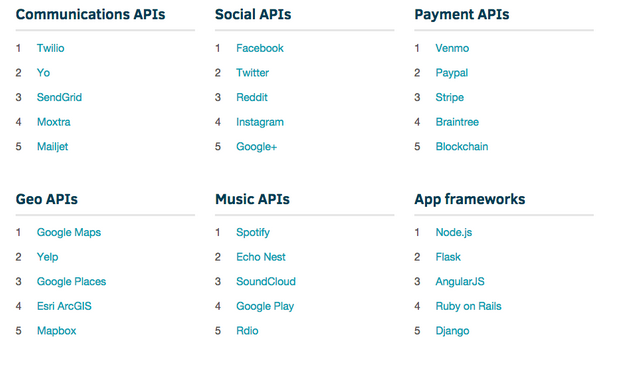Open the Rdio link
This screenshot has height=368, width=623.
point(247,331)
